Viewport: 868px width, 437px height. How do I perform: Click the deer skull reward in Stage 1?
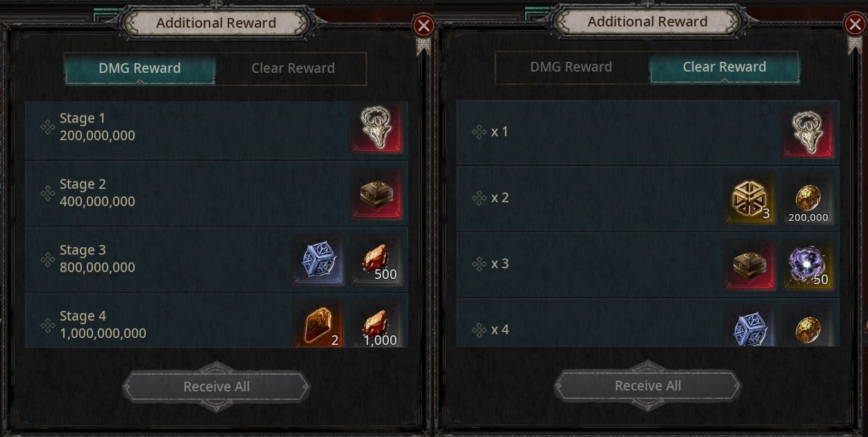pyautogui.click(x=377, y=128)
